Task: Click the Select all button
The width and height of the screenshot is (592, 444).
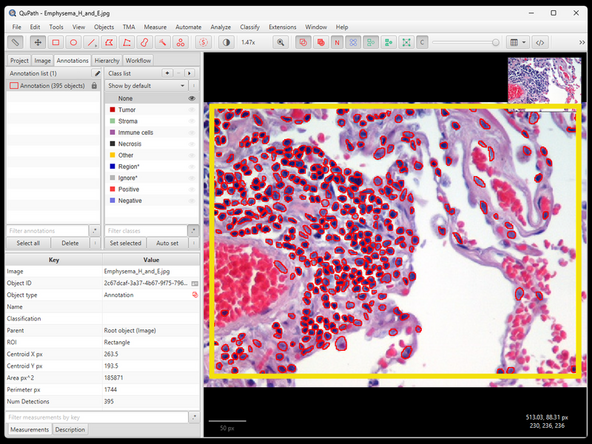Action: [x=28, y=243]
